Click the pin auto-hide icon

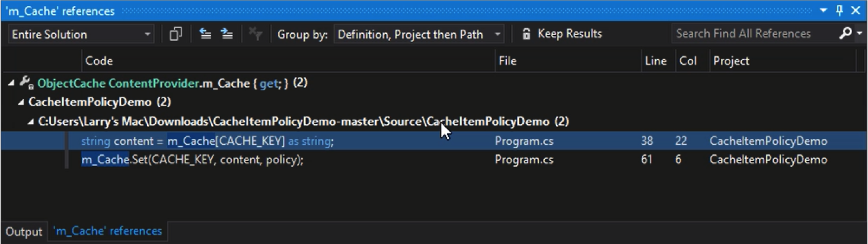click(840, 11)
